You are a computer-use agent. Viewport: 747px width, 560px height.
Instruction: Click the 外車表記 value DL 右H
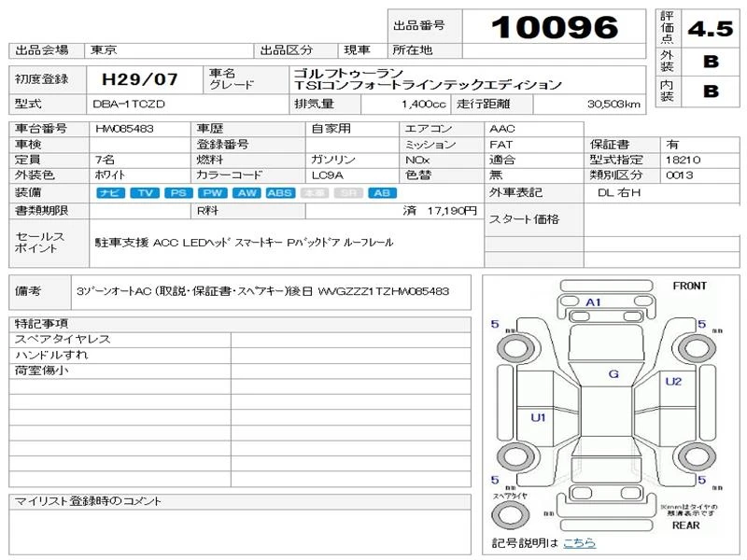click(x=619, y=193)
